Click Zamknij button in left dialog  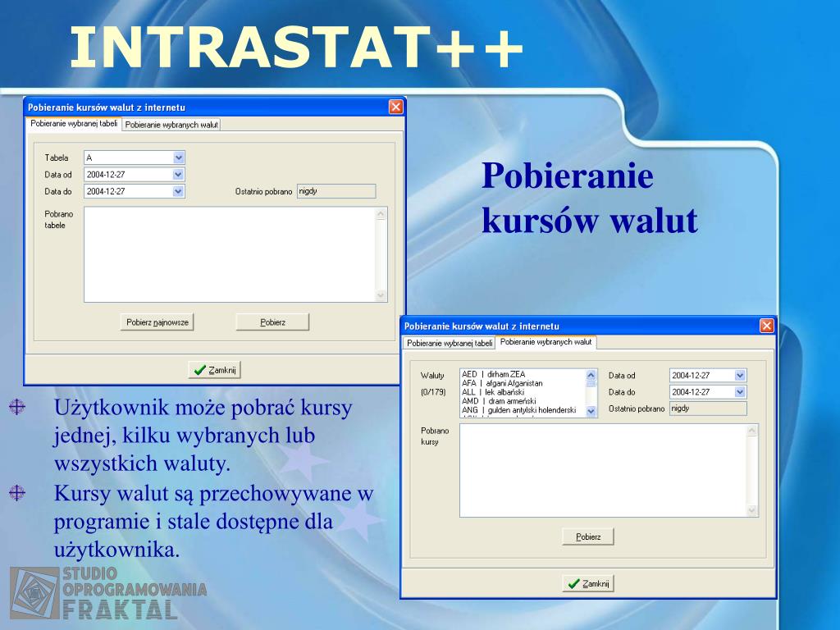215,370
